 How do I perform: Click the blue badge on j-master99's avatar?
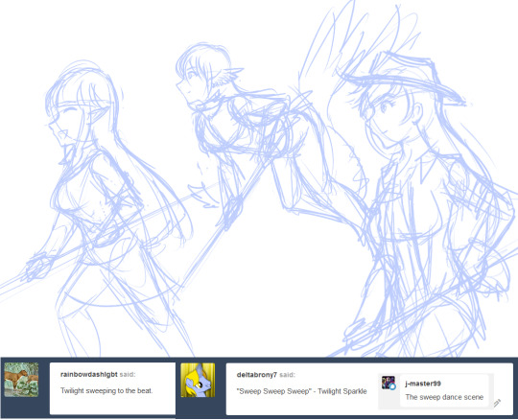[392, 386]
